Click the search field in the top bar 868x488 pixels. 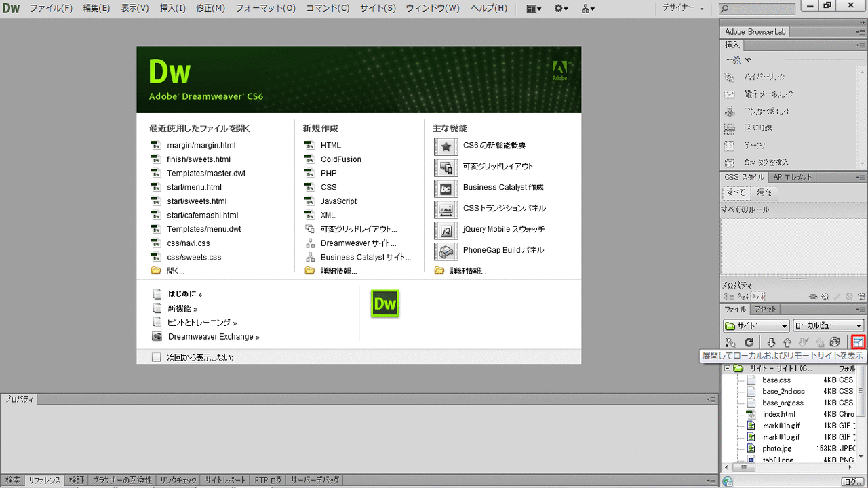757,9
